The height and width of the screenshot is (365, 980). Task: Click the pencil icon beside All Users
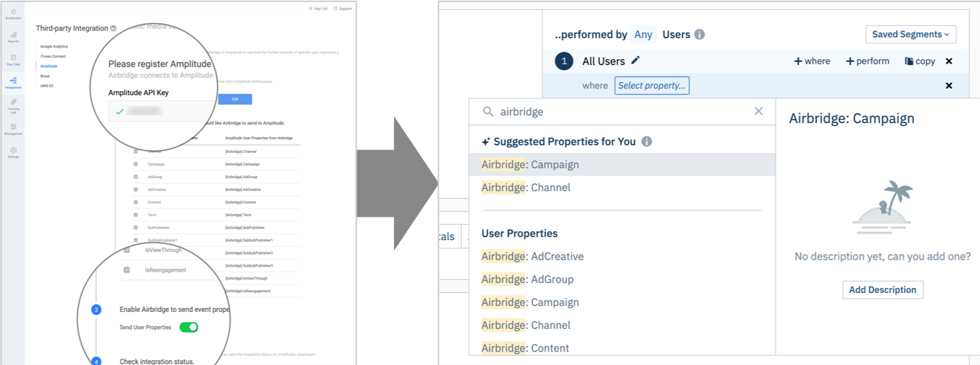tap(636, 60)
